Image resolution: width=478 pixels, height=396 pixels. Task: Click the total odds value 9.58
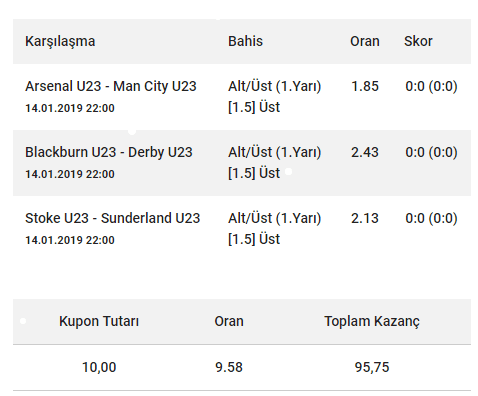[229, 367]
